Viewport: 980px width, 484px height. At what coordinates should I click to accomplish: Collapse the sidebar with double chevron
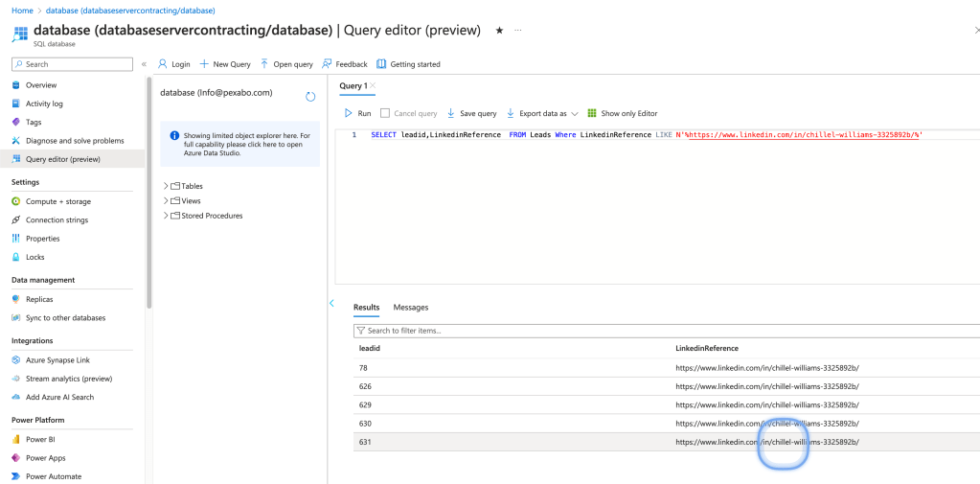click(x=144, y=64)
